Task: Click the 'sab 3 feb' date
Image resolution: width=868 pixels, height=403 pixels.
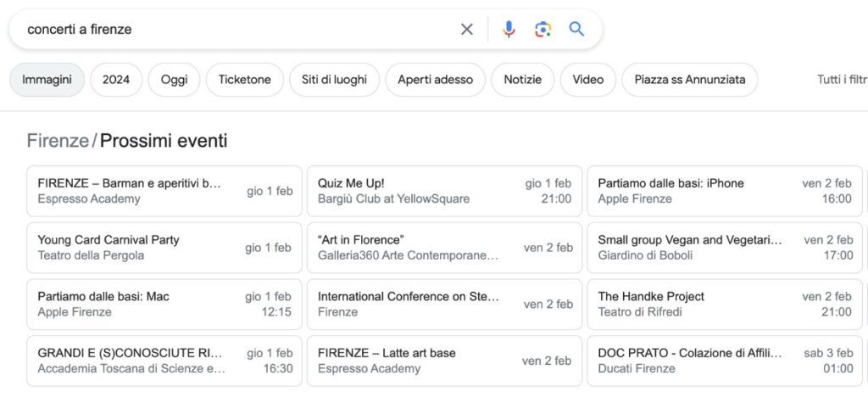Action: [828, 353]
